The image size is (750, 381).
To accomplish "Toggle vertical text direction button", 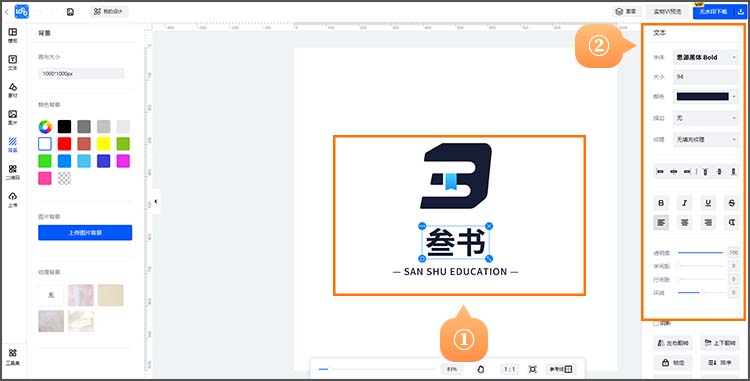I will [731, 222].
